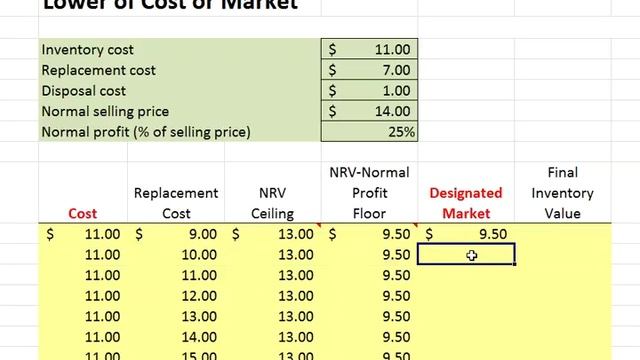Click replacement cost cell showing 14.00
Viewport: 640px width, 360px height.
(176, 337)
